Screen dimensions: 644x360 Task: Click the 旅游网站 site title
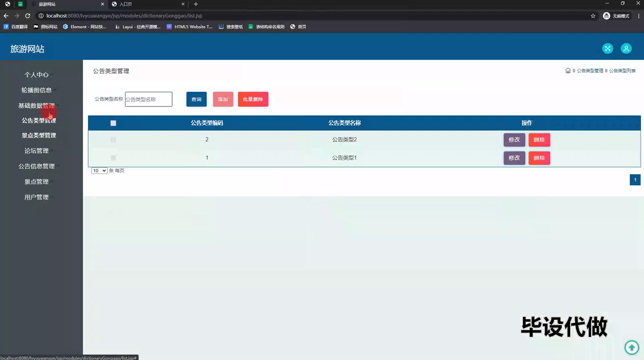point(27,49)
